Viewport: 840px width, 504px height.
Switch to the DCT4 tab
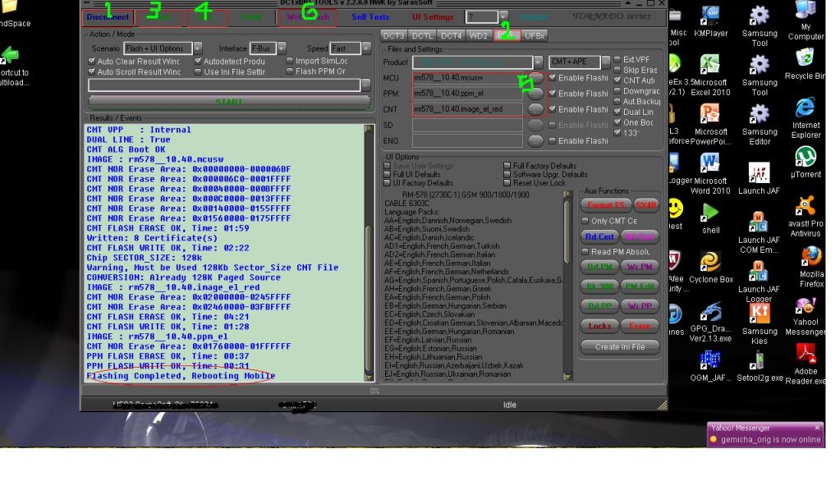pos(451,36)
